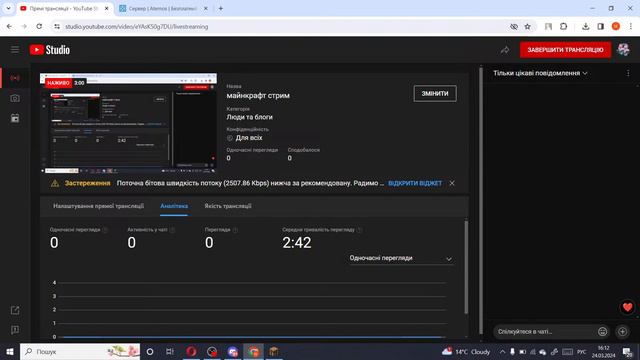640x360 pixels.
Task: Click the share arrow icon
Action: pyautogui.click(x=505, y=50)
